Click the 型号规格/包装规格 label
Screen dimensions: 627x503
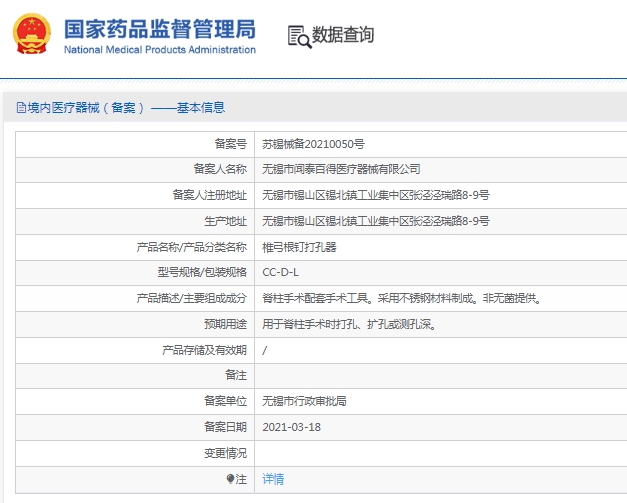[202, 272]
